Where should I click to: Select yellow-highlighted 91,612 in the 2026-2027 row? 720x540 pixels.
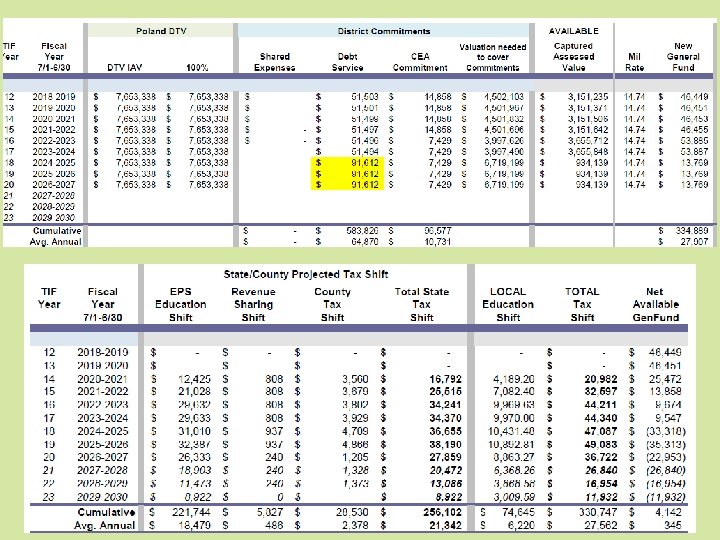(x=366, y=185)
